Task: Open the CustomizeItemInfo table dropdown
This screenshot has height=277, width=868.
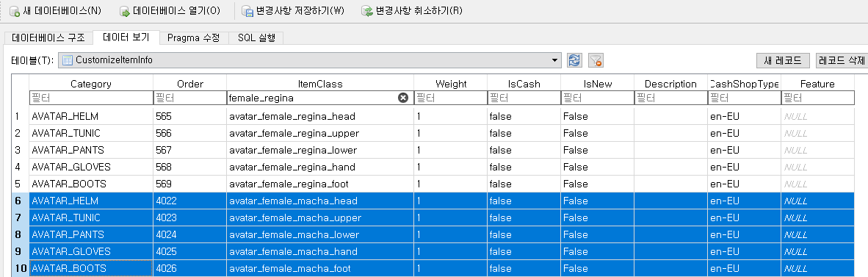Action: 310,60
